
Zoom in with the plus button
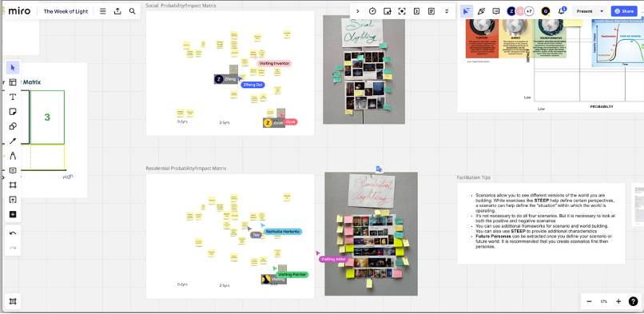pyautogui.click(x=618, y=301)
